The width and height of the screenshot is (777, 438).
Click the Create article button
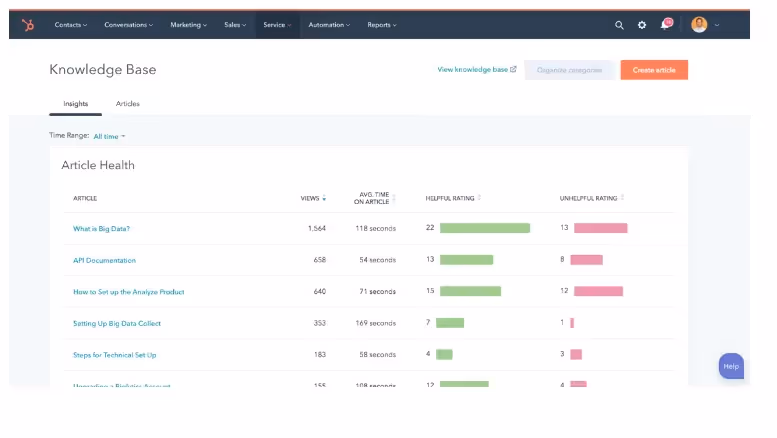[654, 70]
